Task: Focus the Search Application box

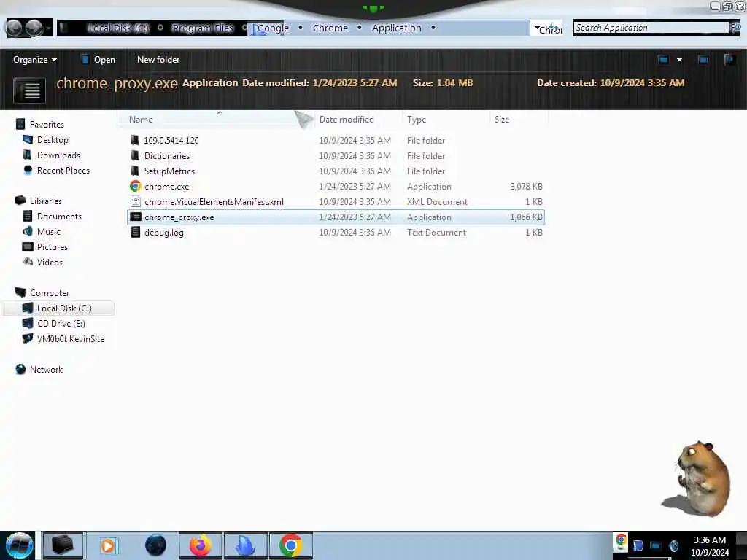Action: [651, 28]
